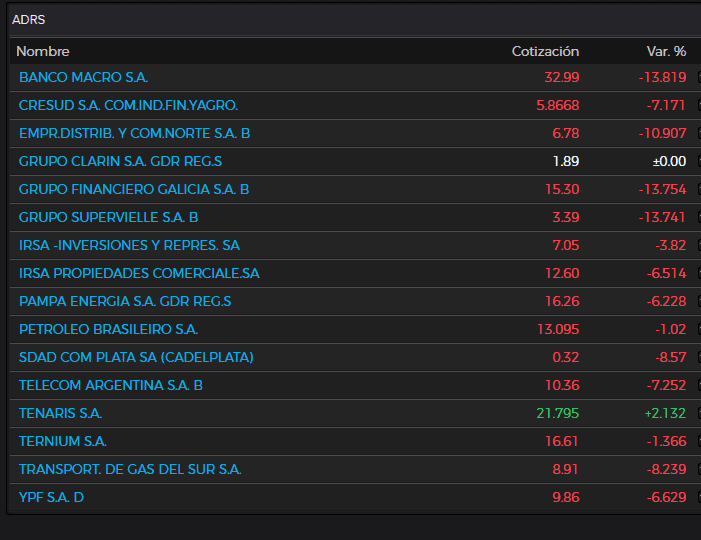Image resolution: width=701 pixels, height=540 pixels.
Task: Click Telecom Argentina quote 10.36
Action: pyautogui.click(x=562, y=385)
